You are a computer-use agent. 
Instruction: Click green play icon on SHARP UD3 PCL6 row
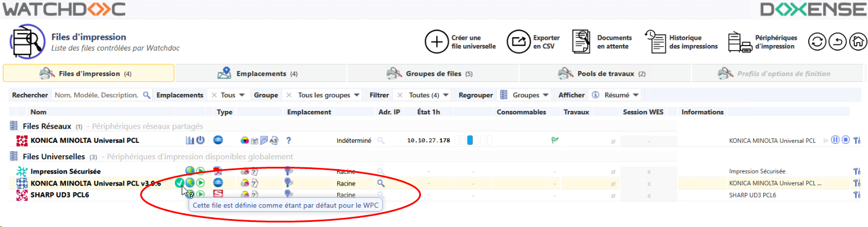(200, 195)
